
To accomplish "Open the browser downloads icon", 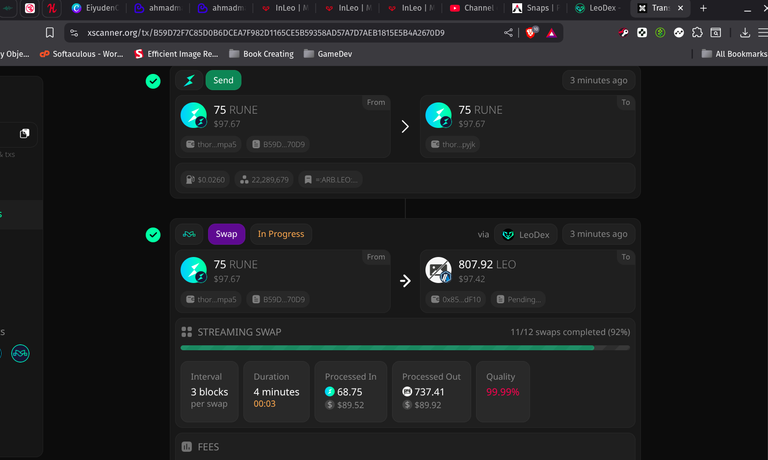I will coord(745,33).
